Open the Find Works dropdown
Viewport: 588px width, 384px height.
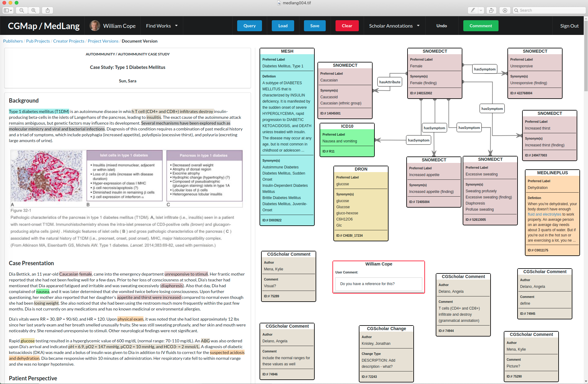[x=161, y=26]
